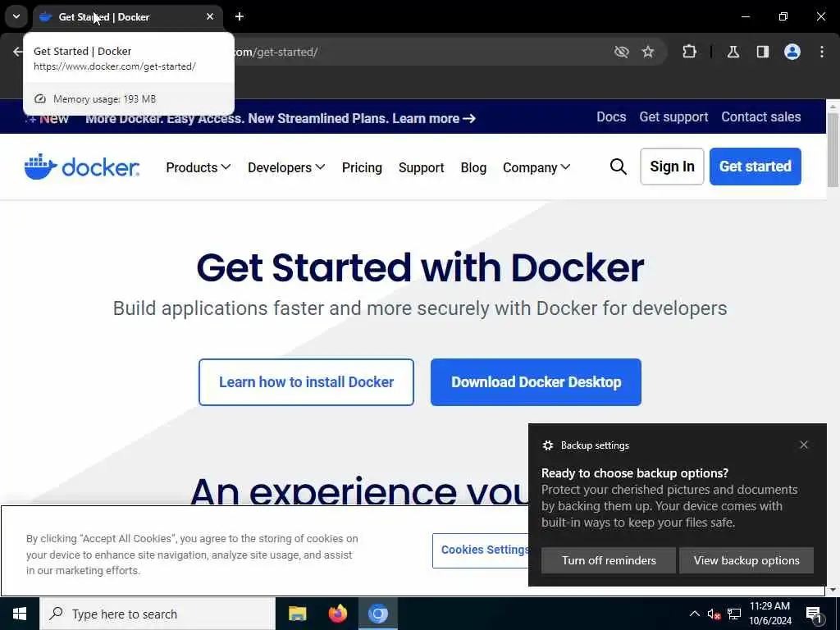Click View backup options
This screenshot has width=840, height=630.
point(746,560)
